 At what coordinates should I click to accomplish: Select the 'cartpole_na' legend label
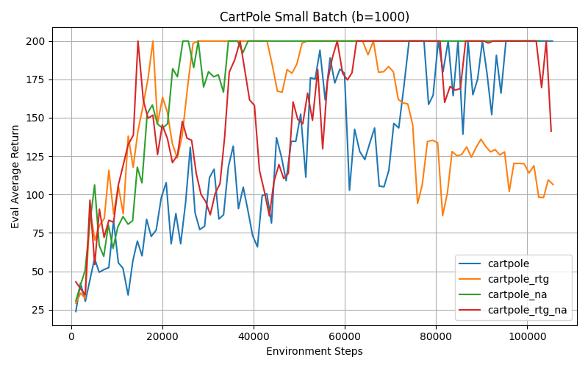click(517, 294)
